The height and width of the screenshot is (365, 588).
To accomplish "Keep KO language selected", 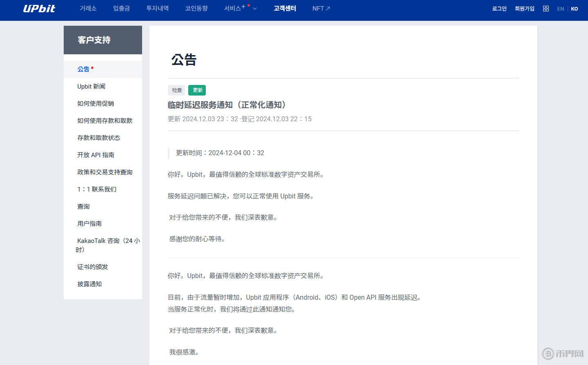I will (575, 9).
